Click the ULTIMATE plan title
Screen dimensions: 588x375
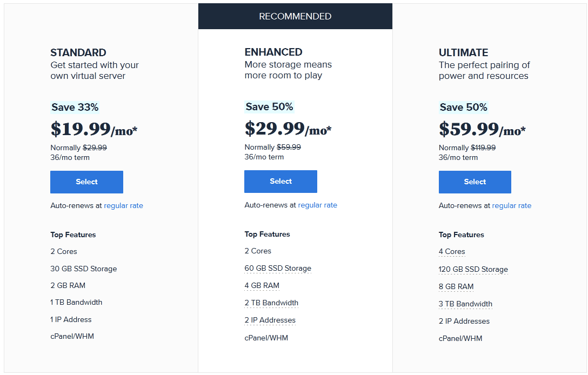[463, 52]
